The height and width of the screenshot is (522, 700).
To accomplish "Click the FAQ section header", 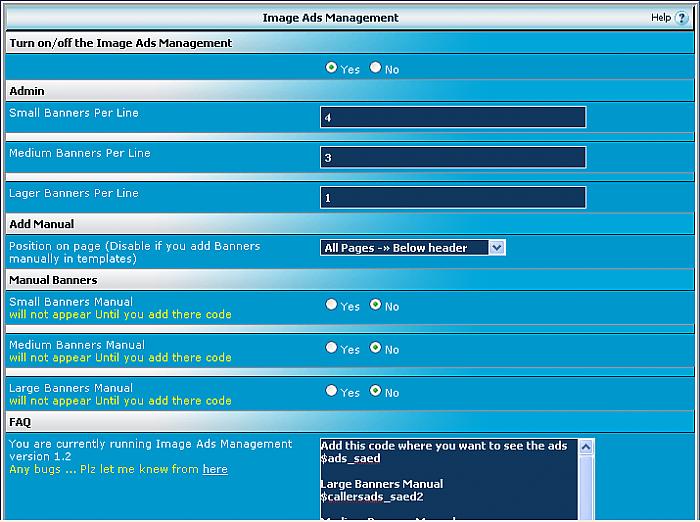I will coord(20,423).
